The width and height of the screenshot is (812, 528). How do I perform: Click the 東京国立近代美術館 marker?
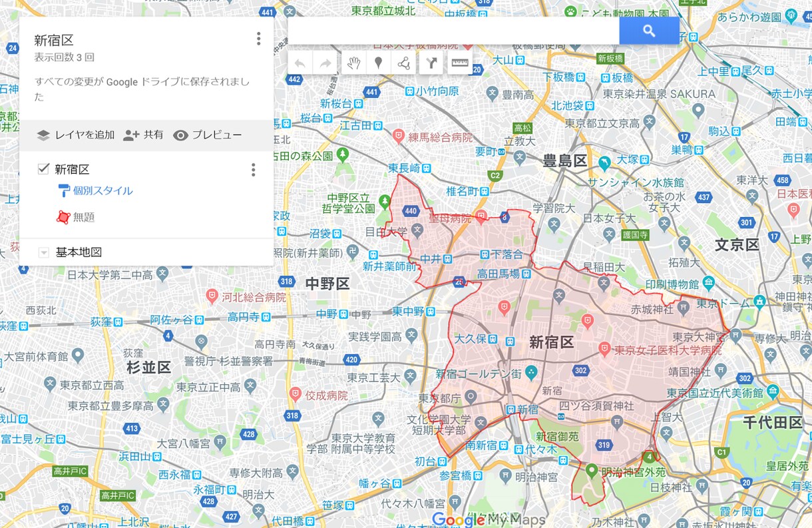pyautogui.click(x=774, y=392)
